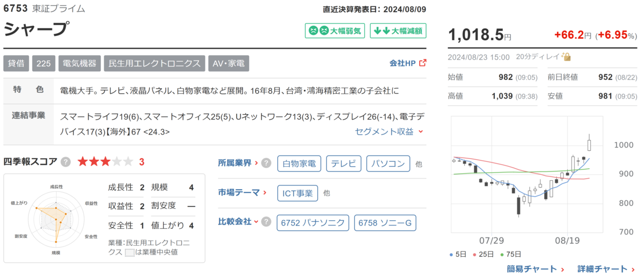The height and width of the screenshot is (275, 644).
Task: Click the ICT事業 theme tag
Action: 297,193
